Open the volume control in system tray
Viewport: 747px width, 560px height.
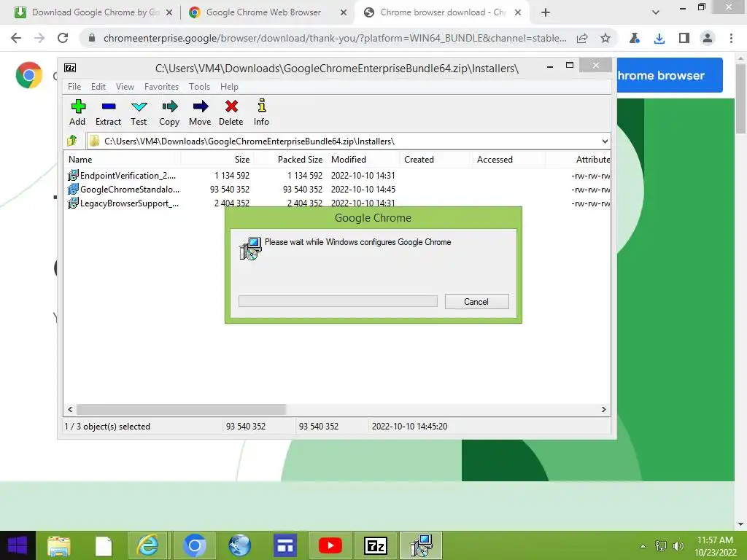[x=678, y=545]
